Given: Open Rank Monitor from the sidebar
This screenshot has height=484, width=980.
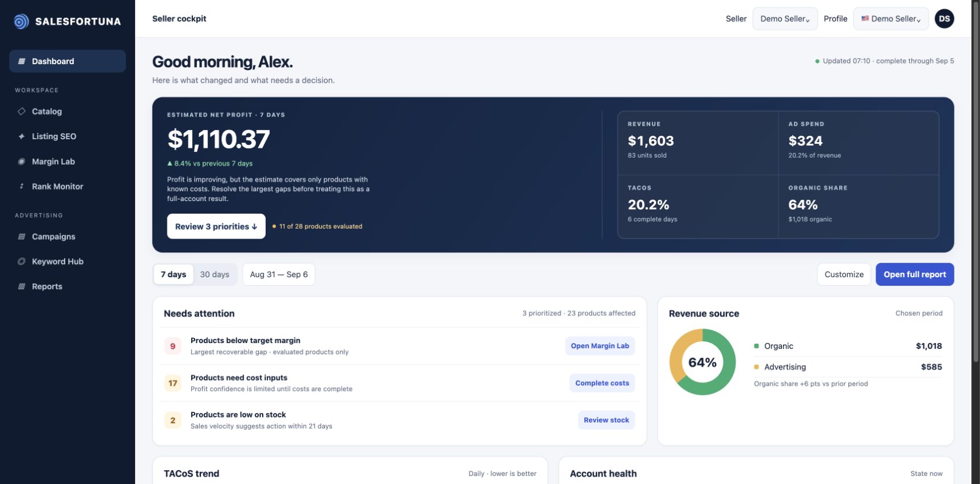Looking at the screenshot, I should tap(68, 187).
